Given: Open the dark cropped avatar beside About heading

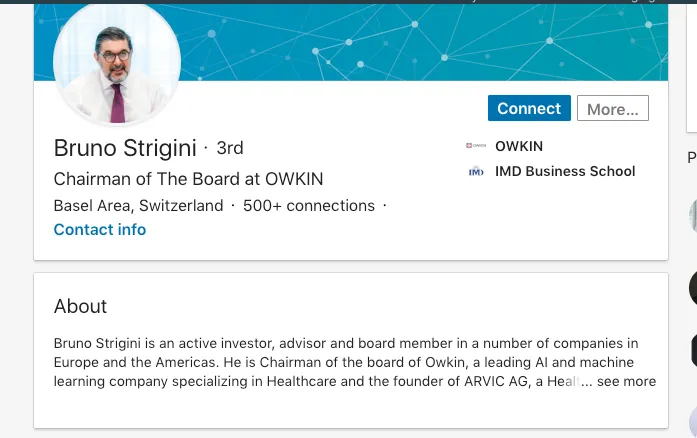Looking at the screenshot, I should pos(693,288).
